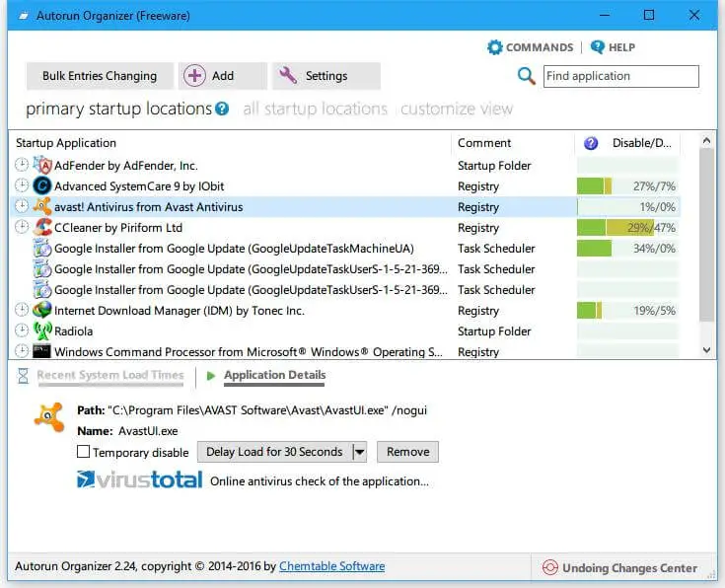Click the help icon beside primary startup locations
The image size is (725, 588).
[222, 109]
